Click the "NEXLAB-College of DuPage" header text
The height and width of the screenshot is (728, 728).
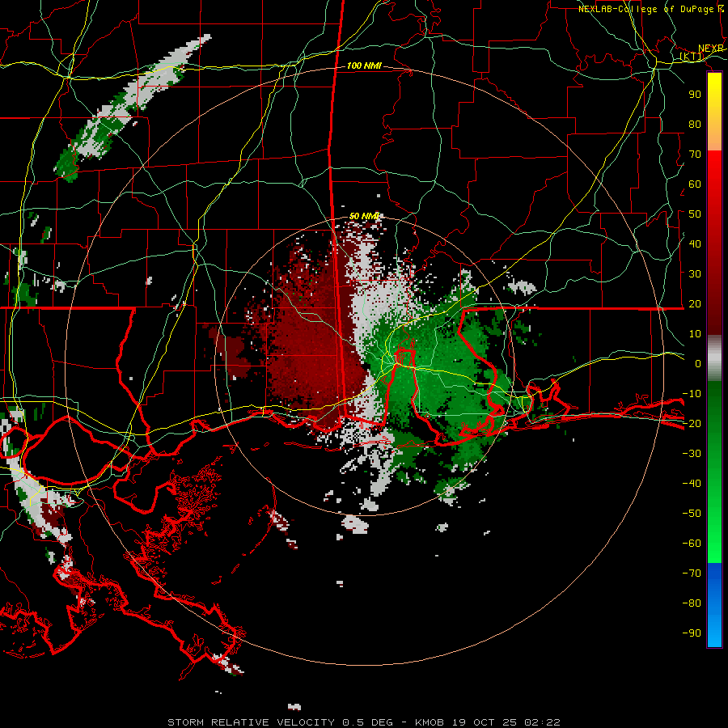646,9
